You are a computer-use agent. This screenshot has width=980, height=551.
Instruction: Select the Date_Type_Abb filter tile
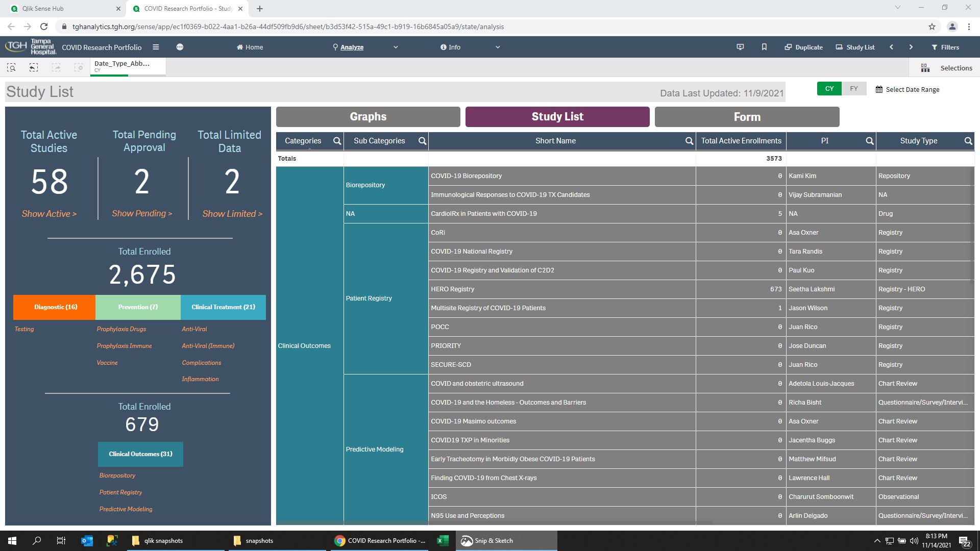(x=125, y=65)
